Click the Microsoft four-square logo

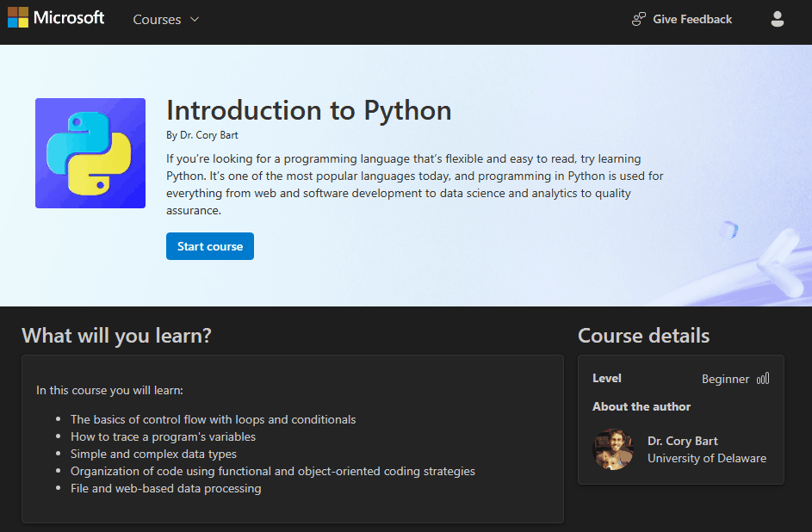[x=18, y=18]
